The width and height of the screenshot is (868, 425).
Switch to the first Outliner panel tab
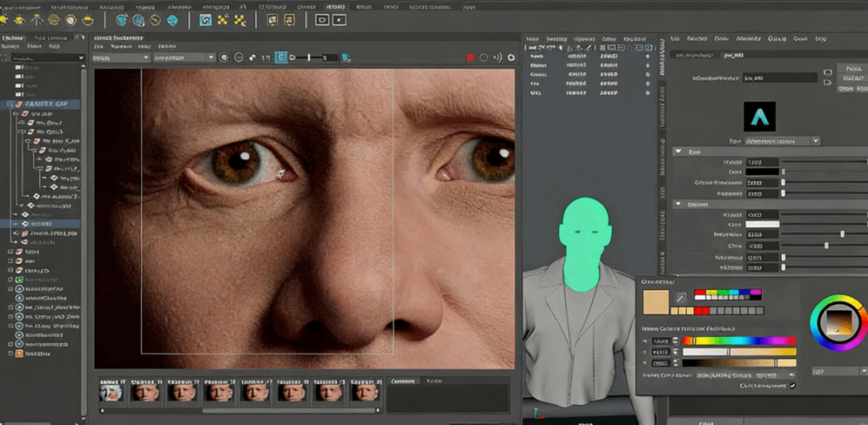coord(14,38)
